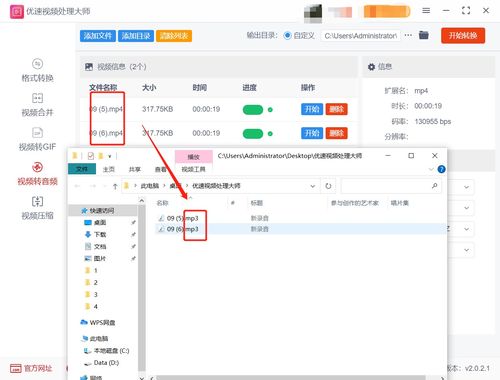This screenshot has height=380, width=500.
Task: Click the output directory path field
Action: pos(361,36)
